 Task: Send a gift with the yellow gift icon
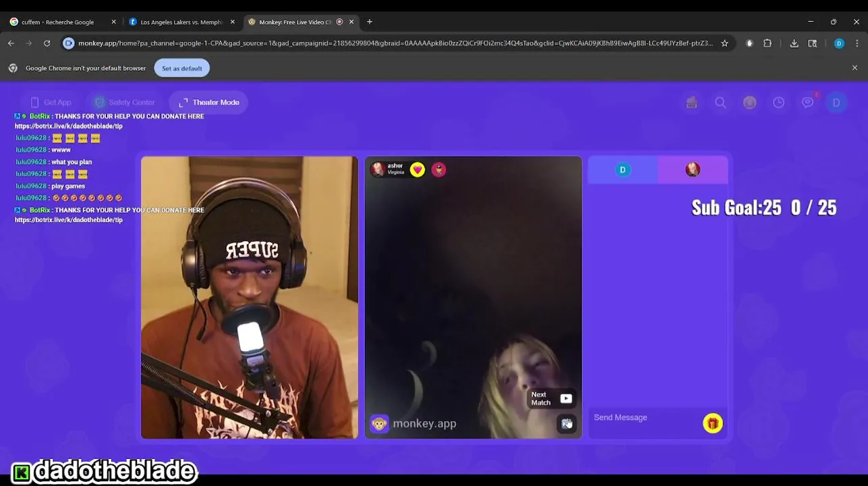(712, 423)
